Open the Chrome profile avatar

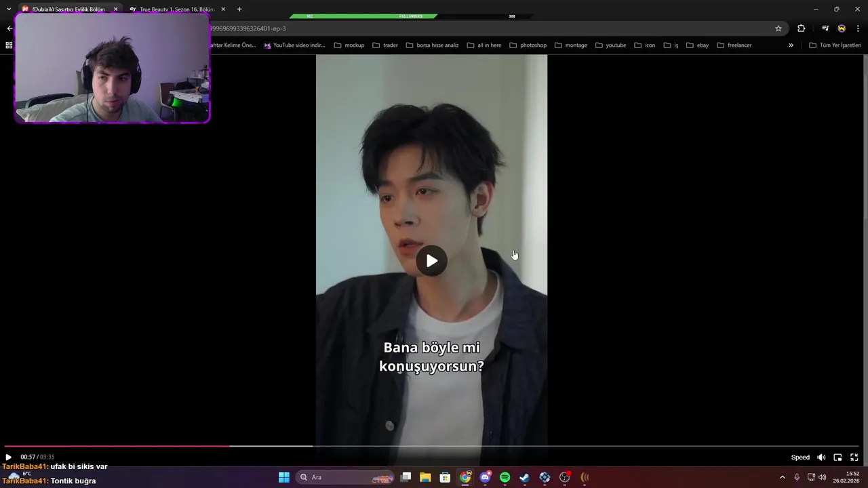(842, 28)
